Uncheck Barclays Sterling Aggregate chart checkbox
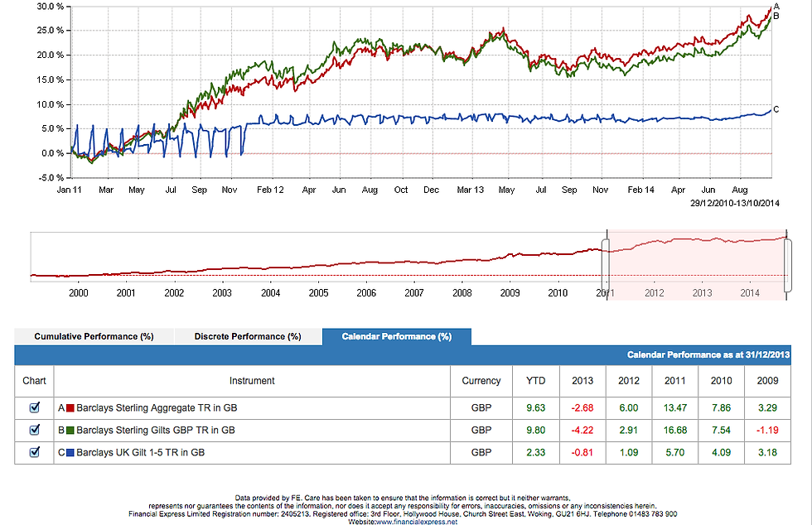 click(35, 407)
